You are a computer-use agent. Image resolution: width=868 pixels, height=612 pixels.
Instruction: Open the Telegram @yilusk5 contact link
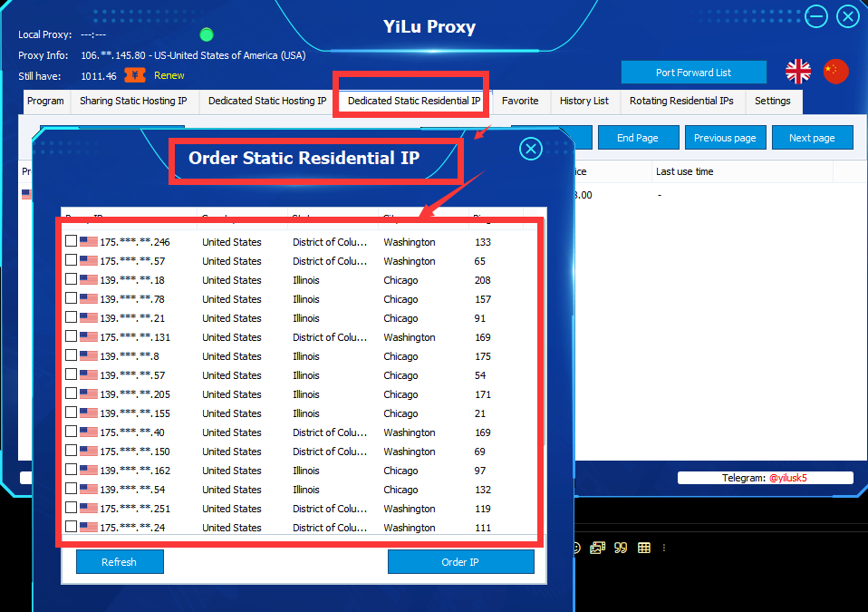click(787, 478)
